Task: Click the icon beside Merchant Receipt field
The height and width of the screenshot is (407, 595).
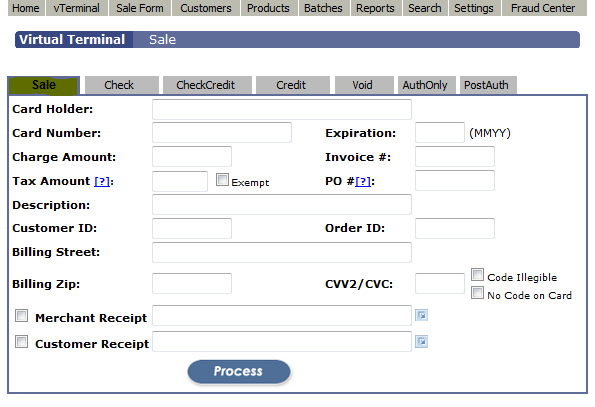Action: coord(421,315)
